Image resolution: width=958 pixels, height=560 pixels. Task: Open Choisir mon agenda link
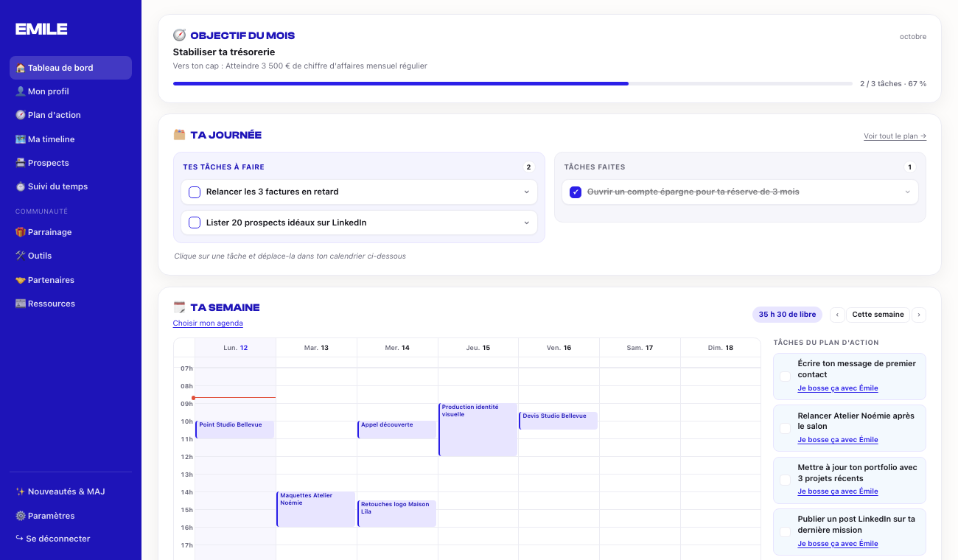(x=208, y=323)
